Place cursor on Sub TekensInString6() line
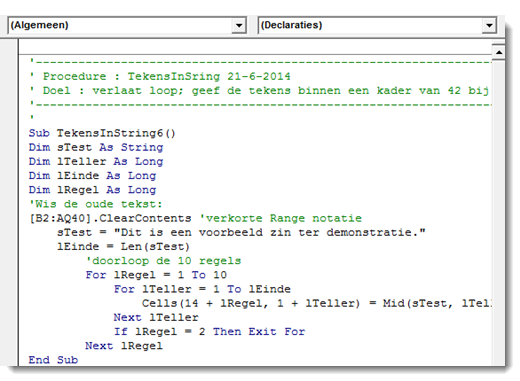The height and width of the screenshot is (381, 520). tap(102, 133)
